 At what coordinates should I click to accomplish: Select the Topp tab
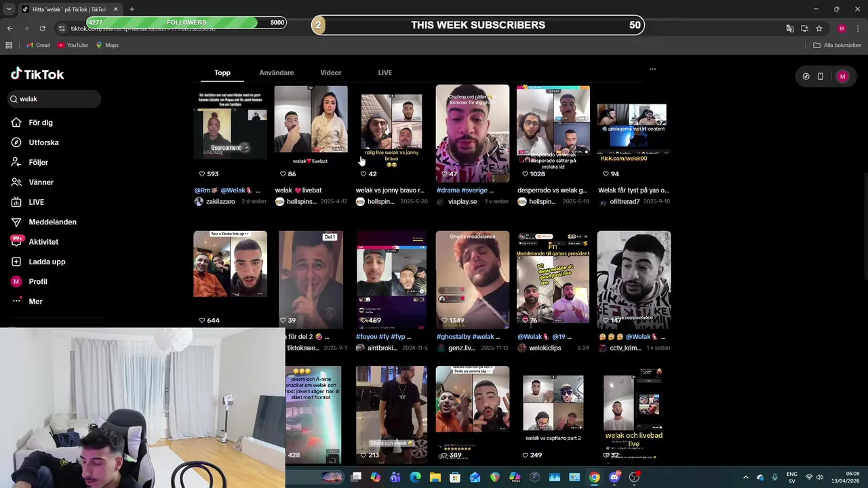point(222,73)
